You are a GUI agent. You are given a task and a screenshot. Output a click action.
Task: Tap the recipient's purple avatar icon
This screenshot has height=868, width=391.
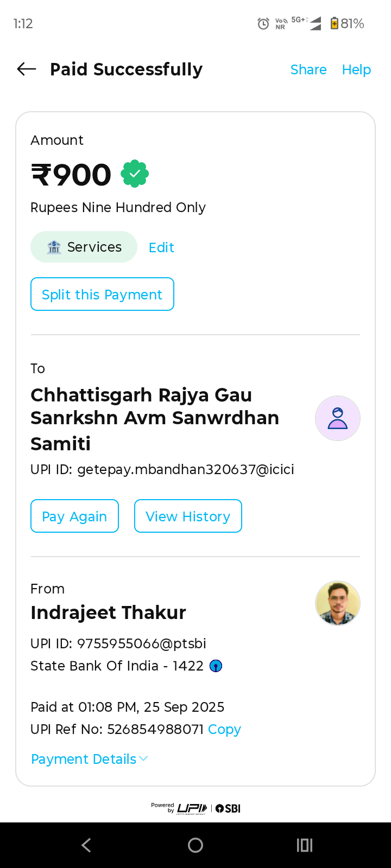338,418
